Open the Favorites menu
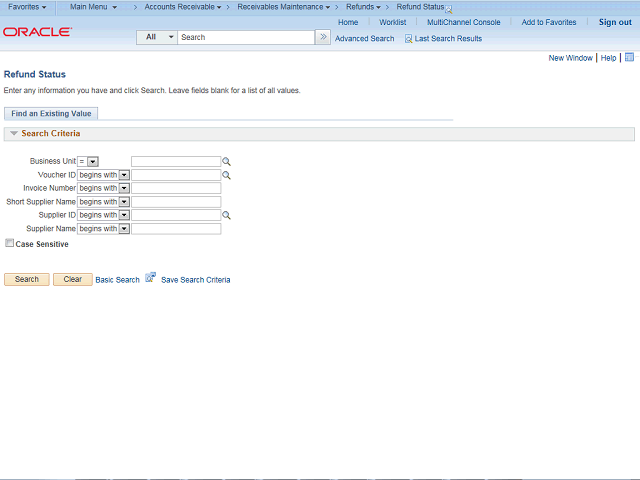Image resolution: width=640 pixels, height=480 pixels. pyautogui.click(x=27, y=7)
